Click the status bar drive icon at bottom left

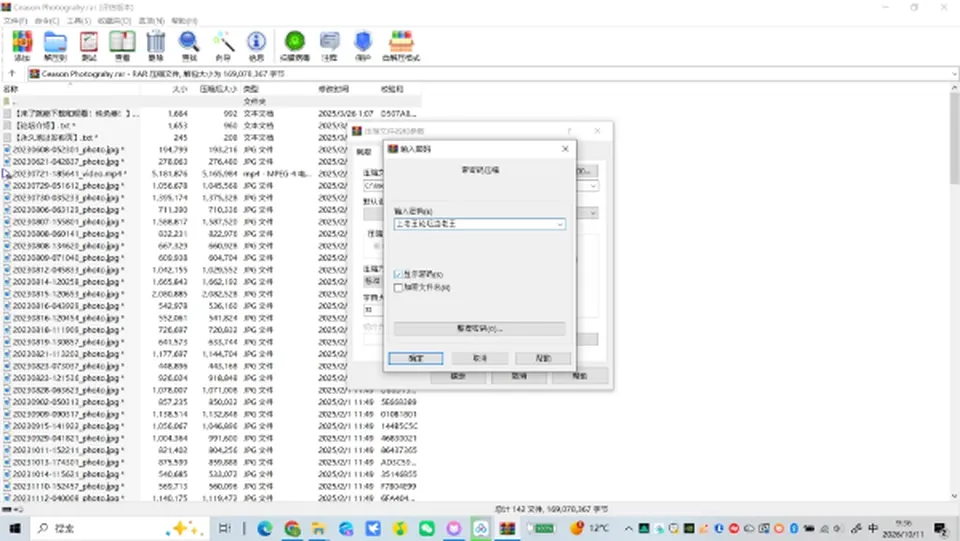coord(7,509)
